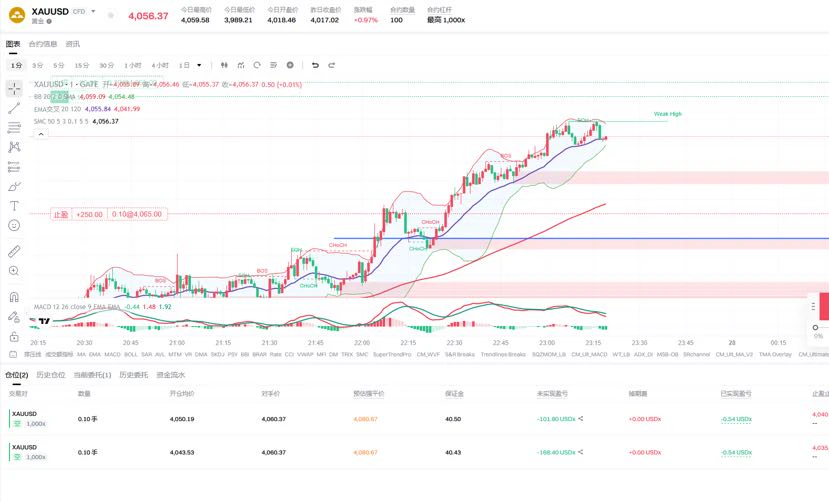Toggle magnet mode in drawing toolbar

(14, 296)
